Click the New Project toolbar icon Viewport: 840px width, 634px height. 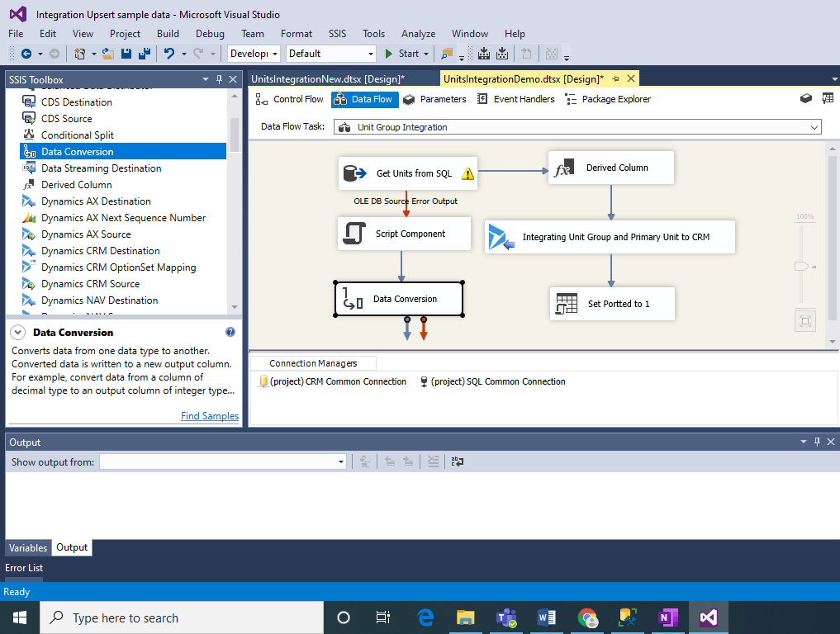(79, 54)
